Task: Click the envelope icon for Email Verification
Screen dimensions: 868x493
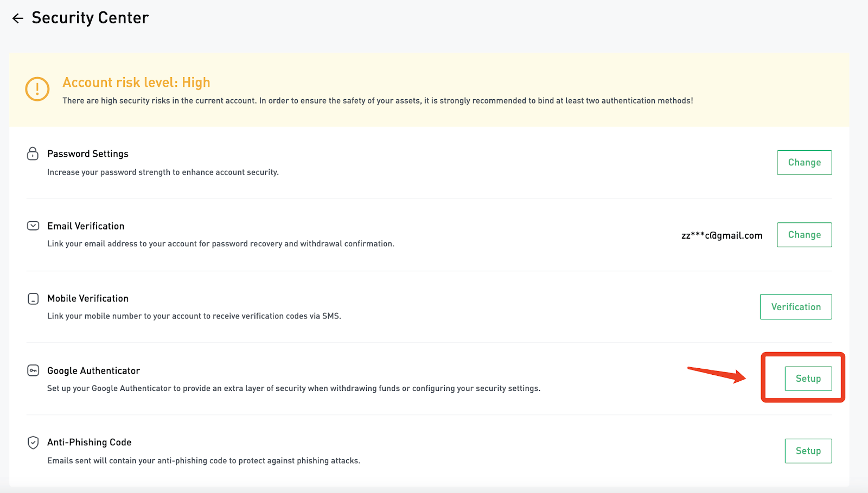Action: (x=33, y=226)
